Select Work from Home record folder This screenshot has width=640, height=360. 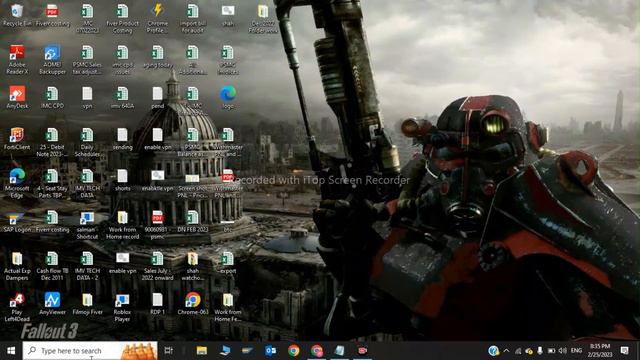[122, 224]
